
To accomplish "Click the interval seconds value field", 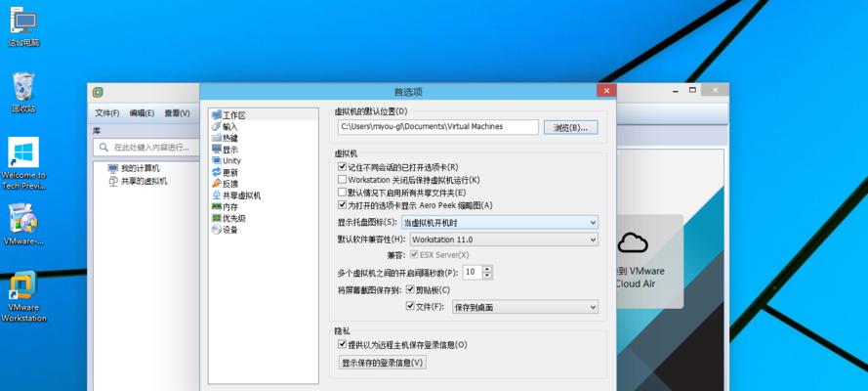I will coord(473,272).
